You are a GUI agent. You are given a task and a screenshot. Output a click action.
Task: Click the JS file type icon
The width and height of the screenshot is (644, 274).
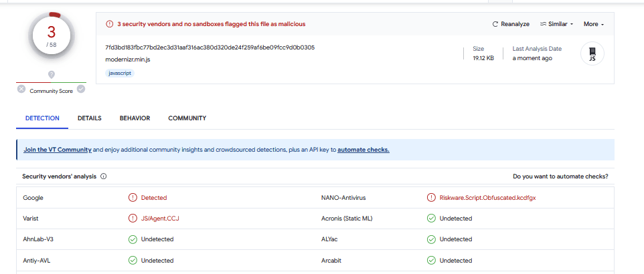point(592,54)
